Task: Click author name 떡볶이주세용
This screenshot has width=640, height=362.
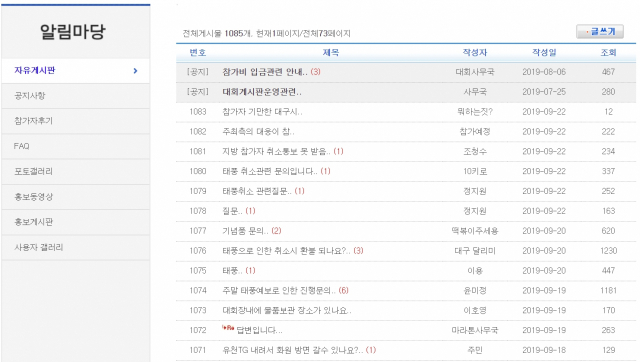Action: pos(475,231)
